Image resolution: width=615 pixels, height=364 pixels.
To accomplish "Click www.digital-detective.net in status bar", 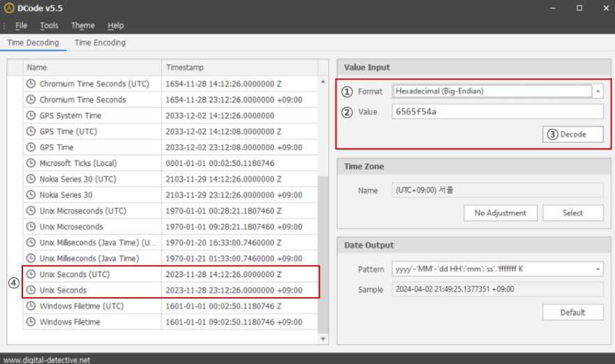I will pos(47,360).
